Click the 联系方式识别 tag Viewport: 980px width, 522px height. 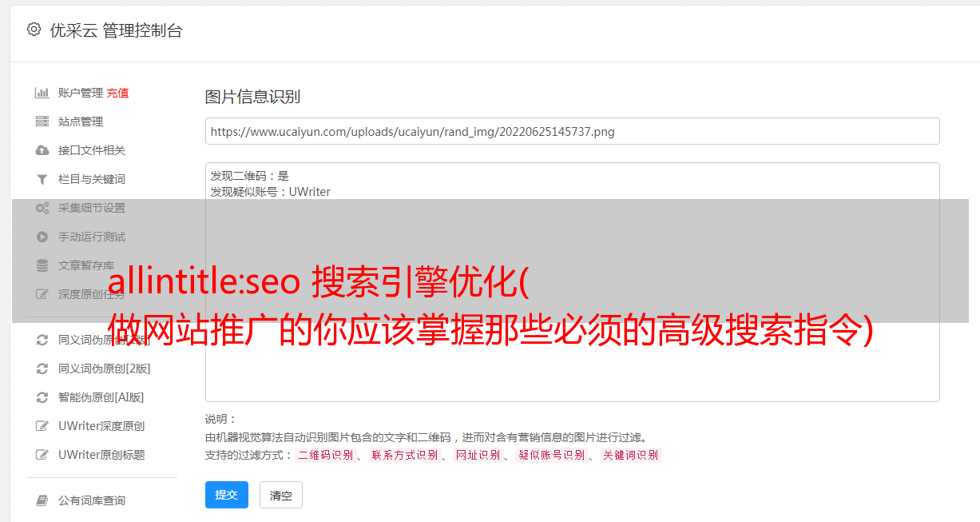tap(404, 455)
